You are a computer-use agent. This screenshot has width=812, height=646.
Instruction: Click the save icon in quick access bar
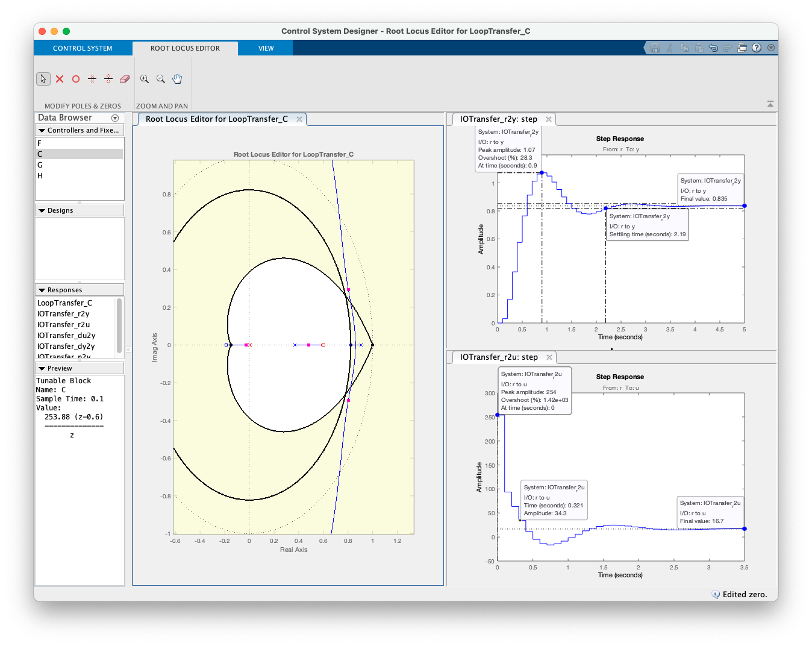click(655, 48)
